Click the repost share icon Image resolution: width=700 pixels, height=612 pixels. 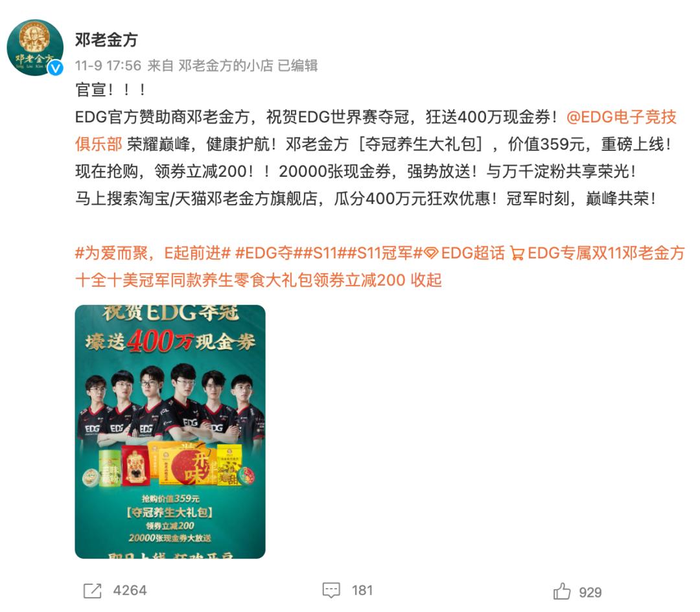tap(93, 591)
